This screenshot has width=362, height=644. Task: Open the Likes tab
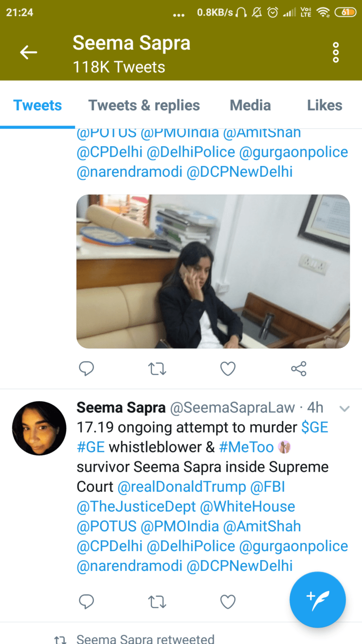[x=325, y=105]
